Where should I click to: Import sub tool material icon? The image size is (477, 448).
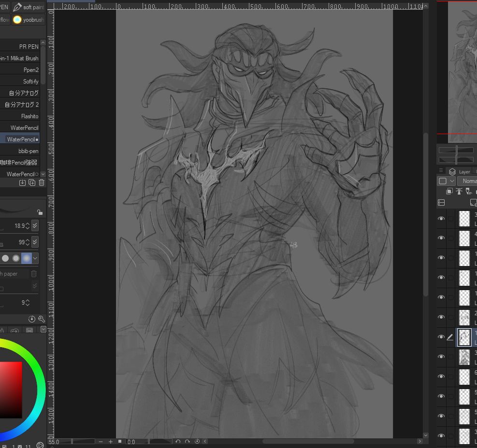click(x=22, y=182)
